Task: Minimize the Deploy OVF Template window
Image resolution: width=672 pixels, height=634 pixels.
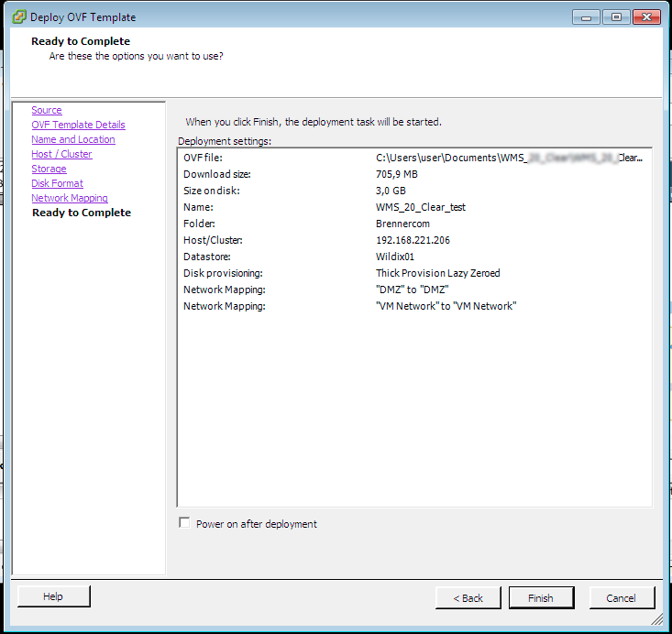Action: click(x=586, y=17)
